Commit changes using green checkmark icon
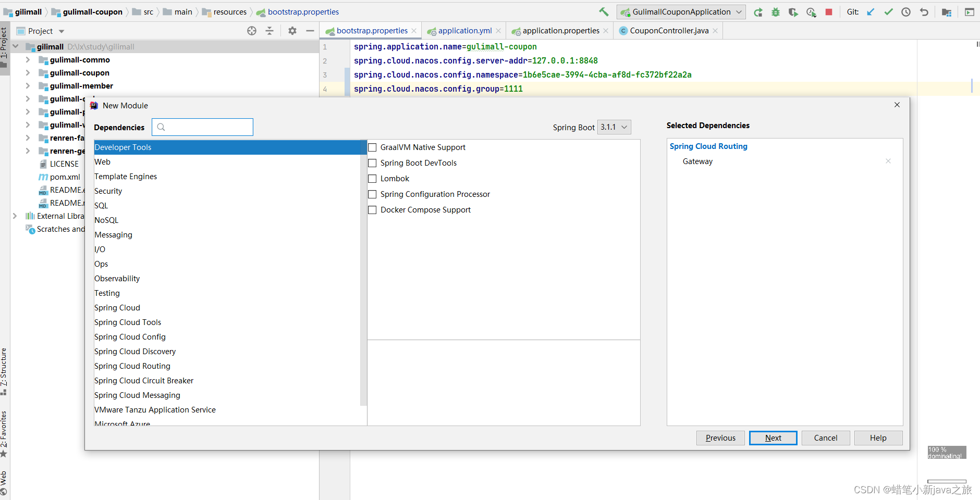The height and width of the screenshot is (500, 980). coord(888,12)
